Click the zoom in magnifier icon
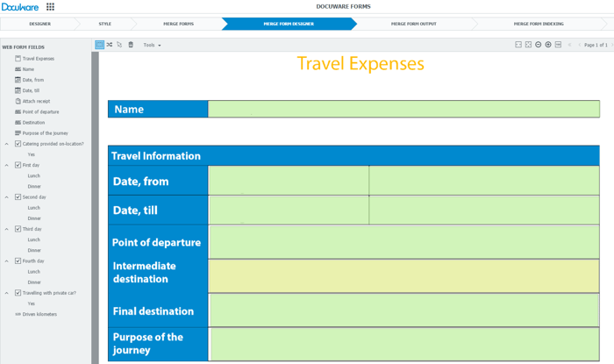This screenshot has height=364, width=614. click(548, 45)
